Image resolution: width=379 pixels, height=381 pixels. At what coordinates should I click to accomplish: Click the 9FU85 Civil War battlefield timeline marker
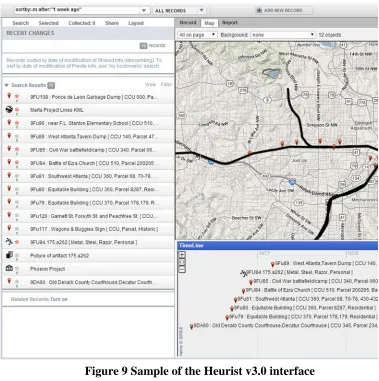coord(251,282)
